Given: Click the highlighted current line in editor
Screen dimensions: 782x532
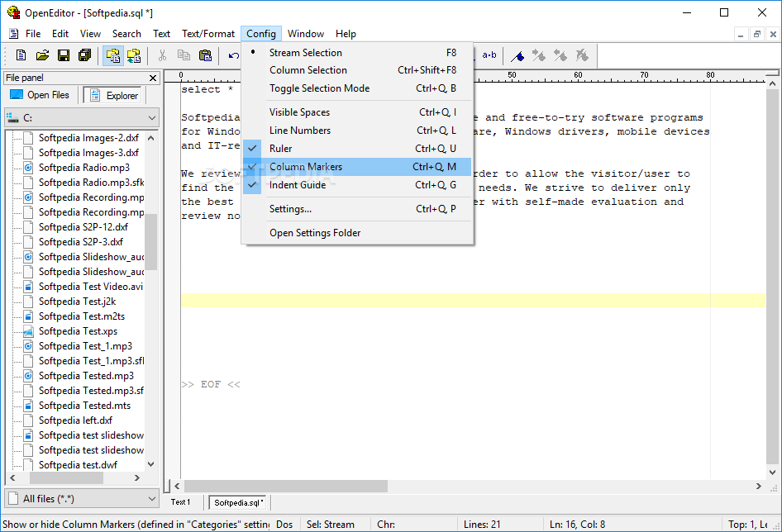Looking at the screenshot, I should (473, 300).
